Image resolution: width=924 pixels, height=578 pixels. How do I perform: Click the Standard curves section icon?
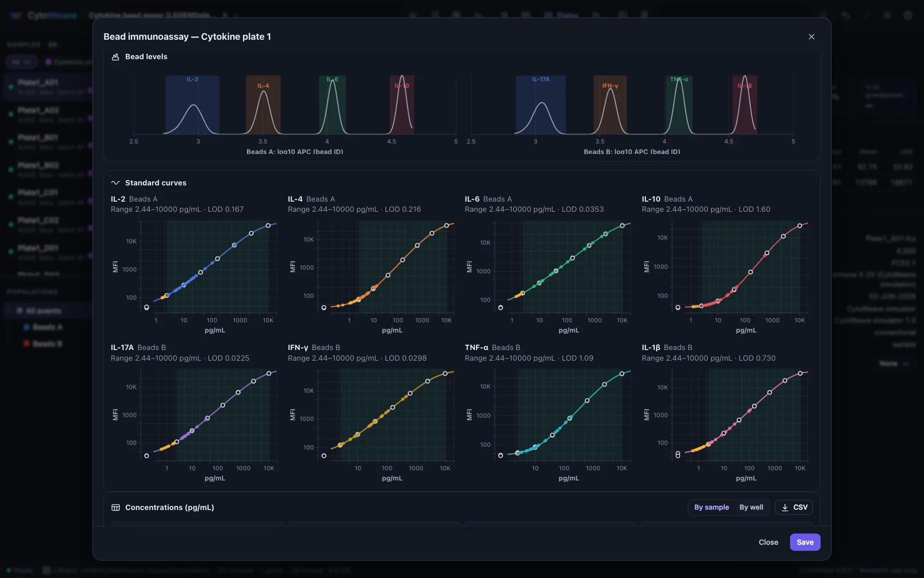click(115, 183)
